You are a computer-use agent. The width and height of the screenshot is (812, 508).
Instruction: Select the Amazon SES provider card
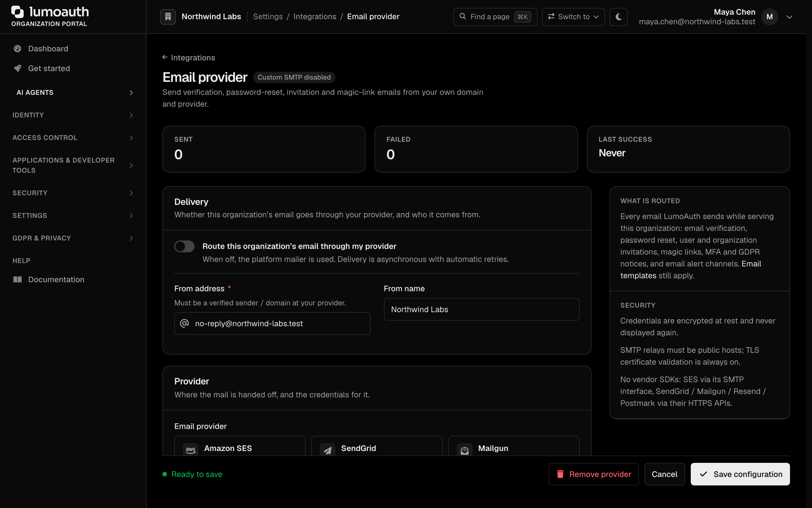coord(240,446)
